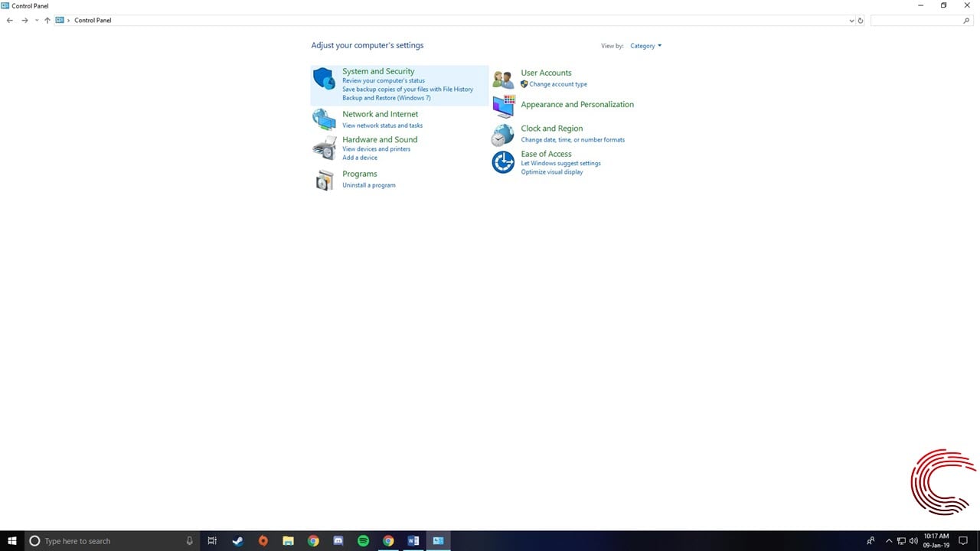Click Change account type link
Image resolution: width=980 pixels, height=551 pixels.
pos(558,84)
